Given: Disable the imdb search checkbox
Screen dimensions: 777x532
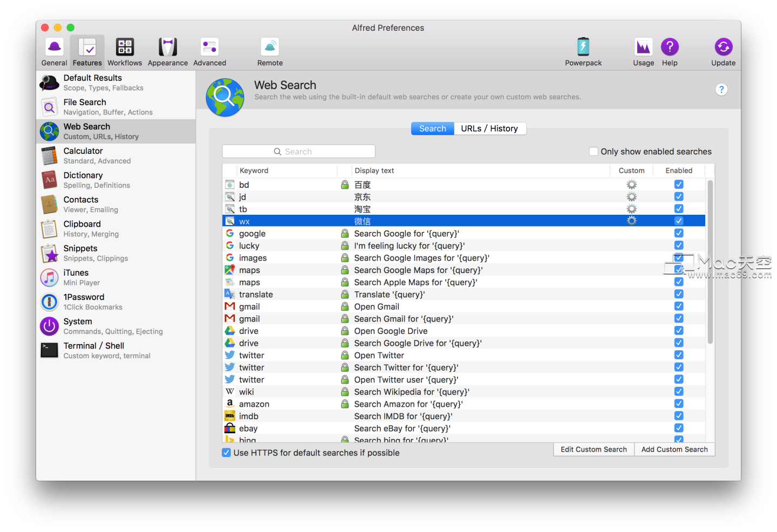Looking at the screenshot, I should (x=679, y=415).
